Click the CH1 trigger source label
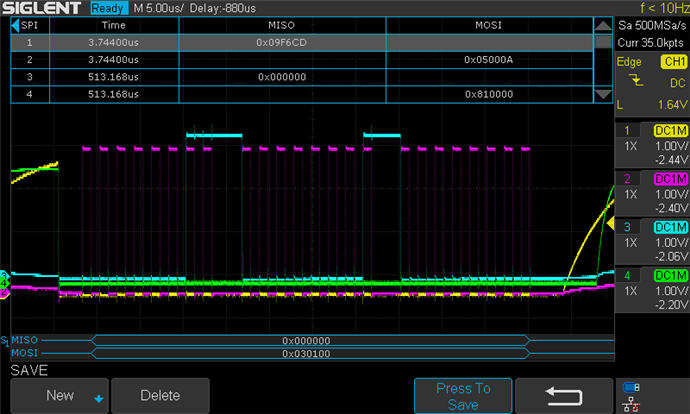The width and height of the screenshot is (690, 414). pyautogui.click(x=674, y=62)
